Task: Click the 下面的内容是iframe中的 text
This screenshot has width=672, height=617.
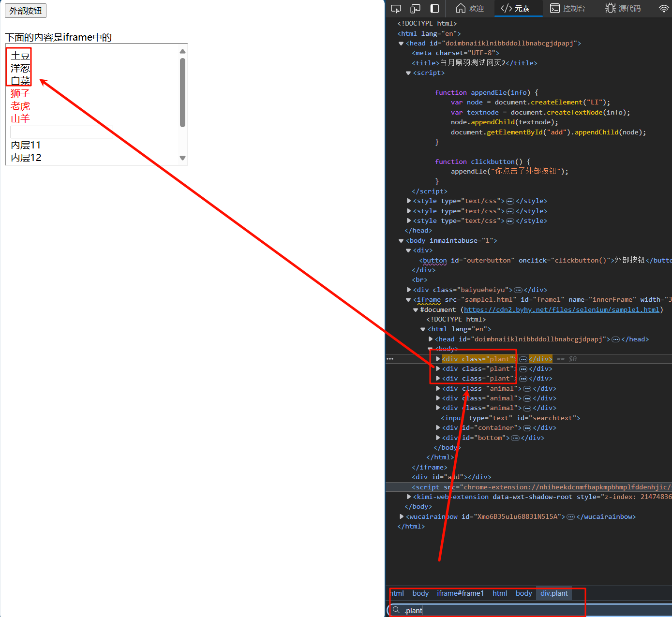Action: (x=59, y=37)
